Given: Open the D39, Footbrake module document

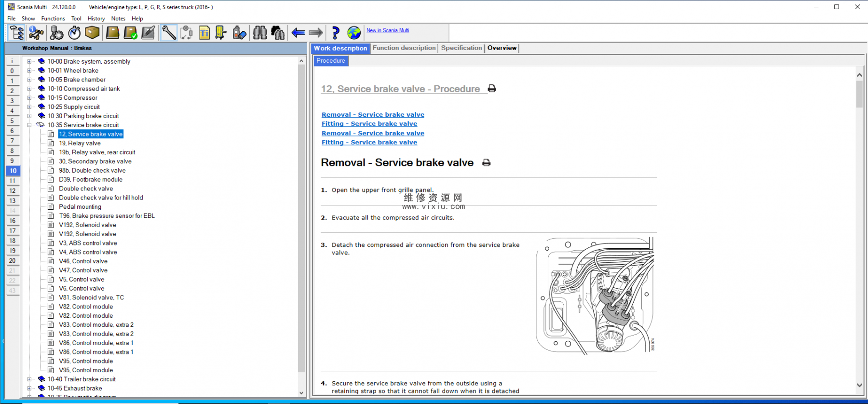Looking at the screenshot, I should point(91,179).
